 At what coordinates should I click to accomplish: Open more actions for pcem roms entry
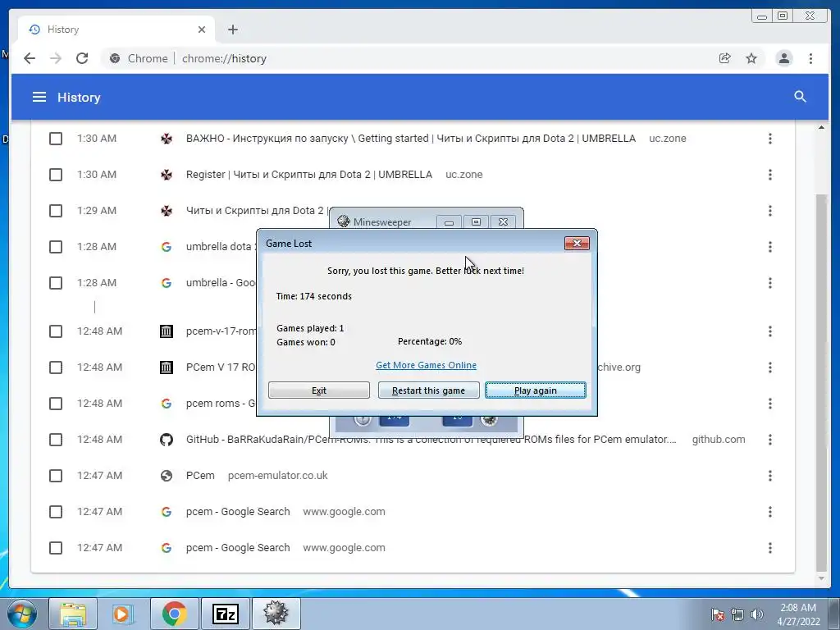pyautogui.click(x=769, y=404)
